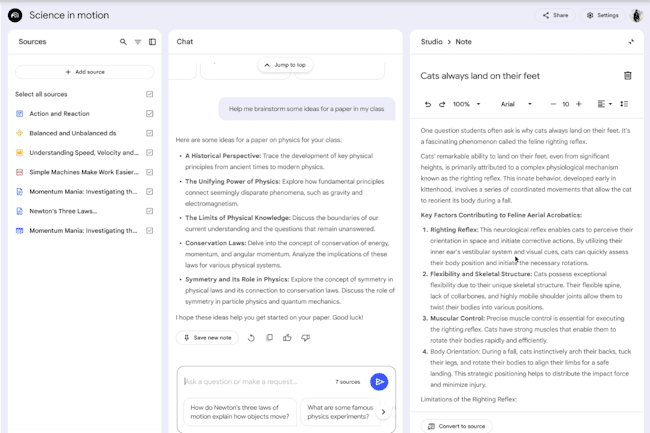The image size is (650, 433).
Task: Click Jump to top button
Action: coord(285,65)
